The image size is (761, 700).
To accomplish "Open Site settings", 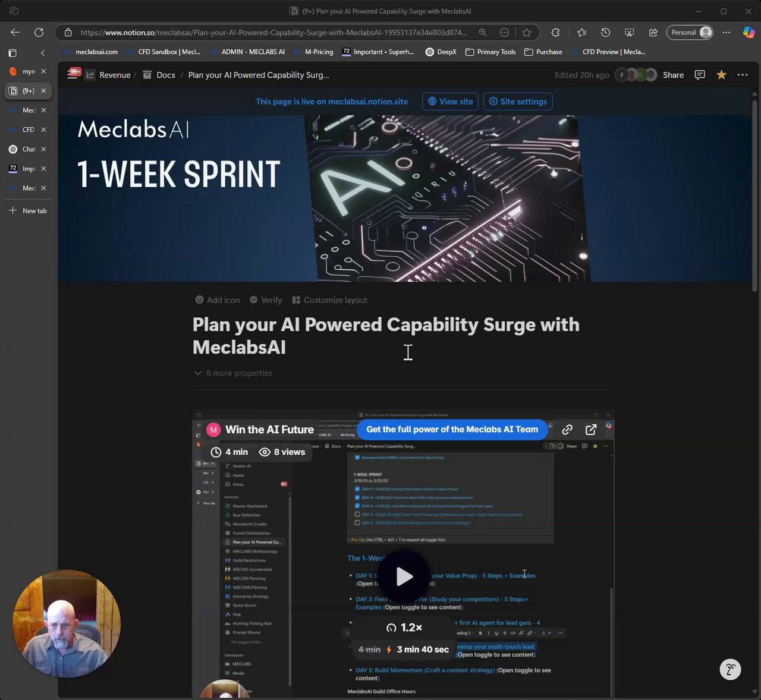I will coord(518,102).
